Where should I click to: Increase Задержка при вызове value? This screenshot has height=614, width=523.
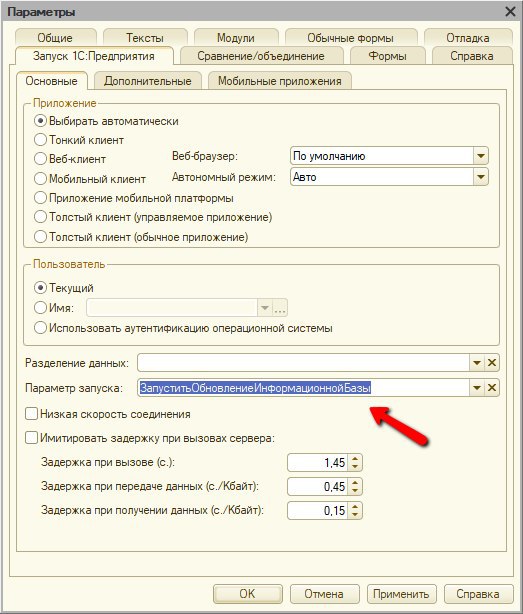click(x=355, y=459)
